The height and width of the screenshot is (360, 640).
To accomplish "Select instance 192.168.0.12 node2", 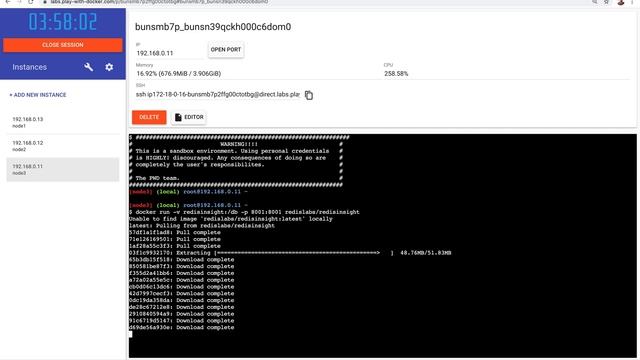I will [x=63, y=146].
